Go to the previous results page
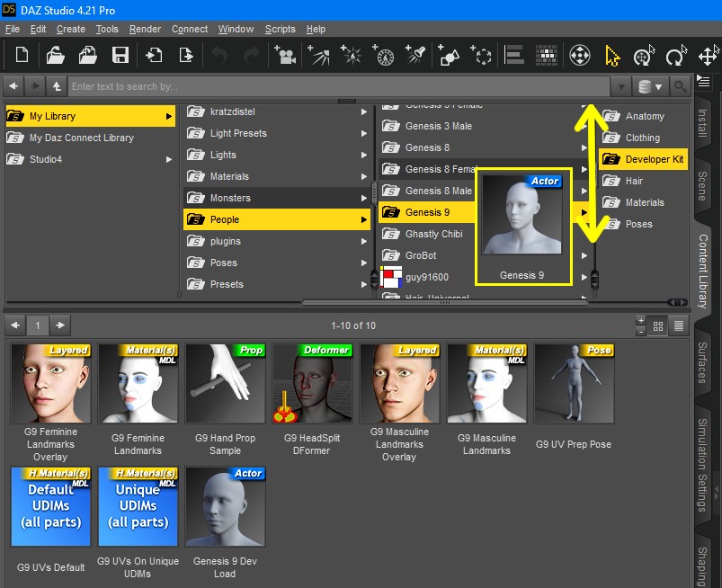The height and width of the screenshot is (588, 722). 15,325
